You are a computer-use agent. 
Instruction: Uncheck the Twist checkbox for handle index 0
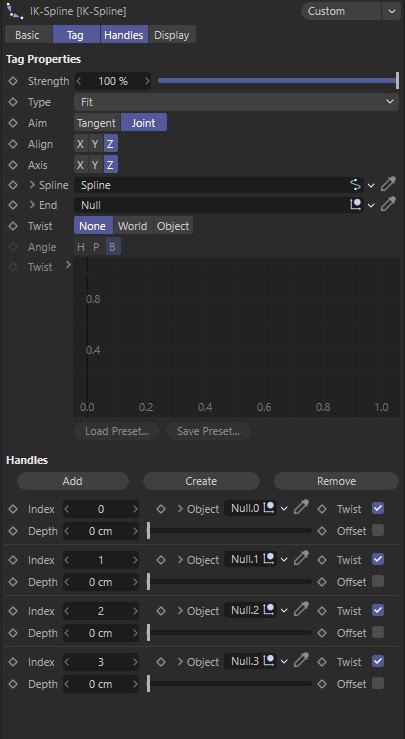378,508
